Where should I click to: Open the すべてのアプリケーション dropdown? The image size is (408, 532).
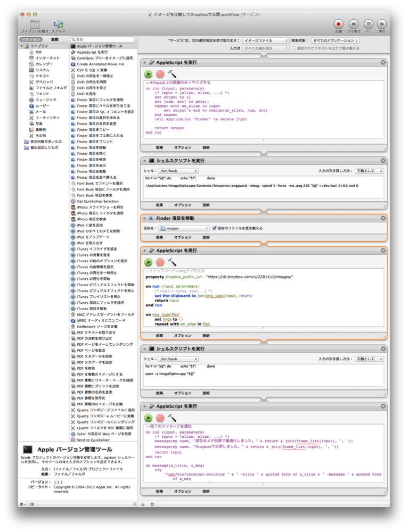pos(335,40)
